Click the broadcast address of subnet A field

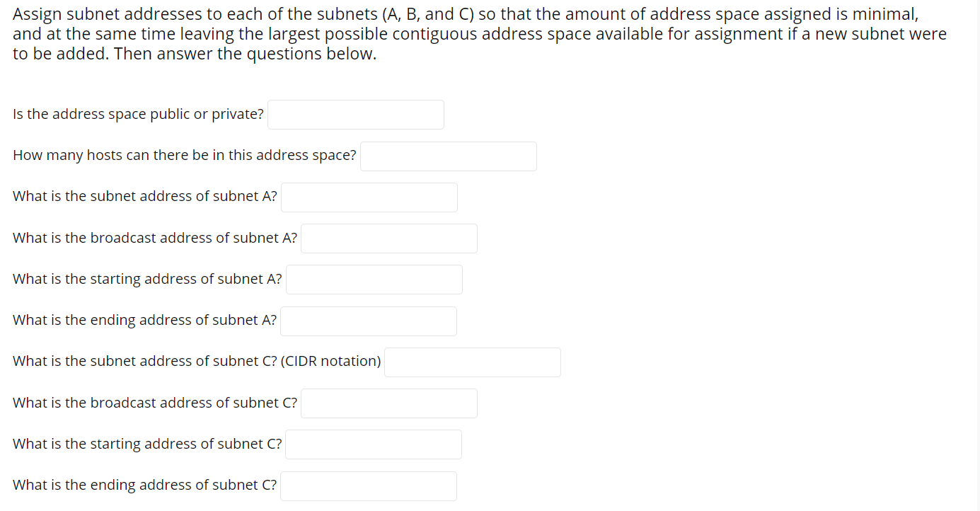[388, 238]
